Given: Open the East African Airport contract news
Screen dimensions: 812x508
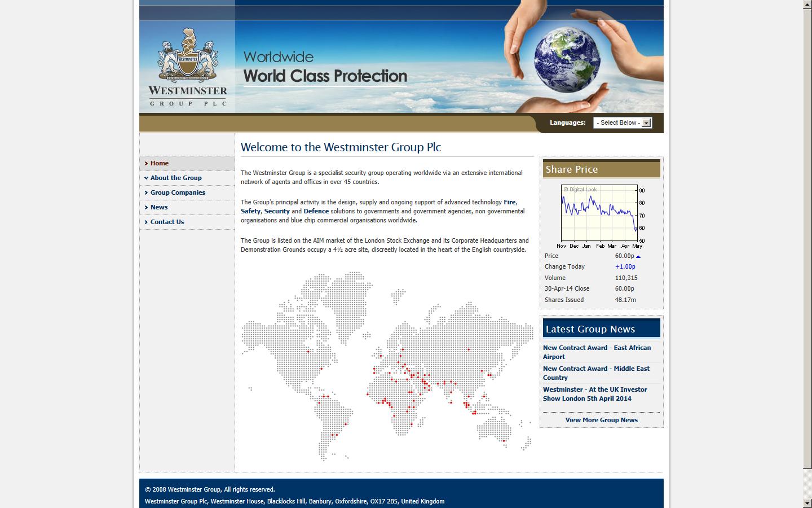Looking at the screenshot, I should click(597, 352).
